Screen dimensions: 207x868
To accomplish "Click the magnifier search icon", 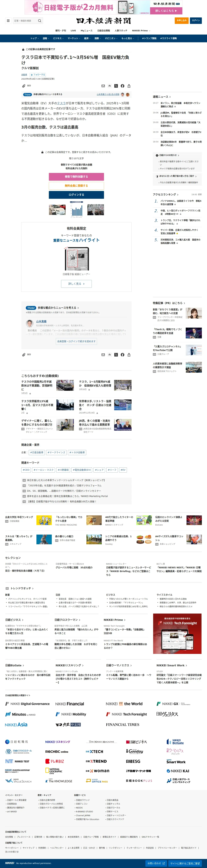I will point(39,21).
